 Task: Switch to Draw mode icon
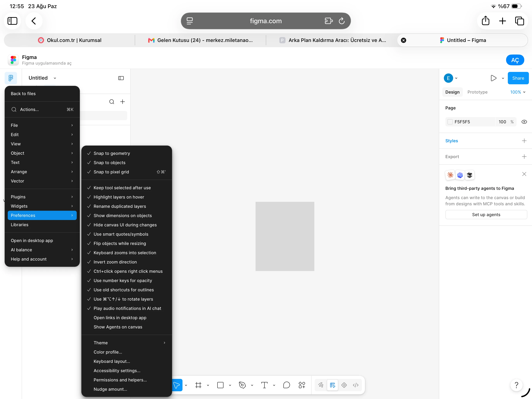coord(321,385)
